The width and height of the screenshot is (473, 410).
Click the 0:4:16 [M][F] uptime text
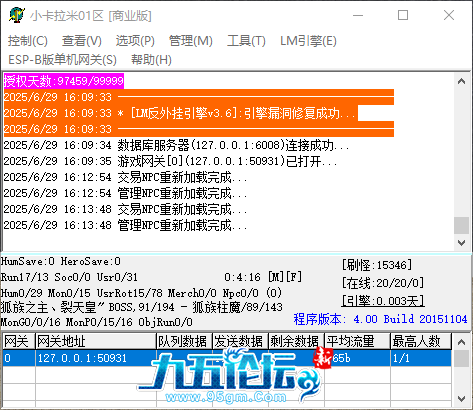tap(263, 277)
